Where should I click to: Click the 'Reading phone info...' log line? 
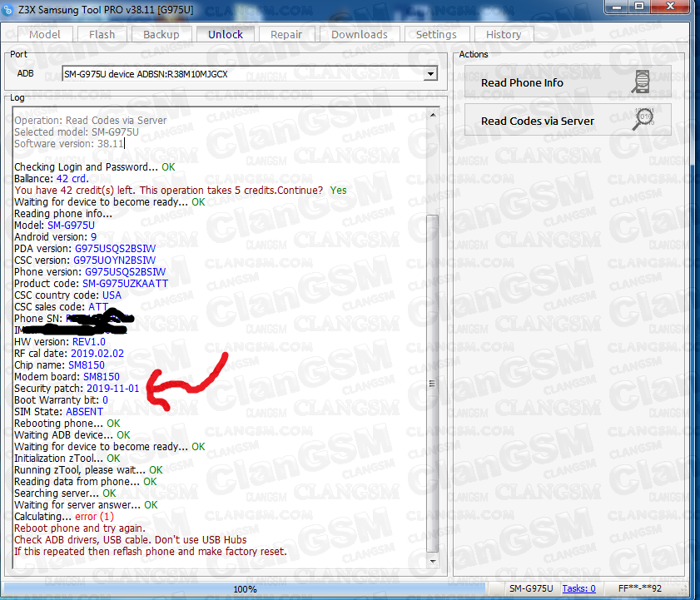tap(63, 214)
